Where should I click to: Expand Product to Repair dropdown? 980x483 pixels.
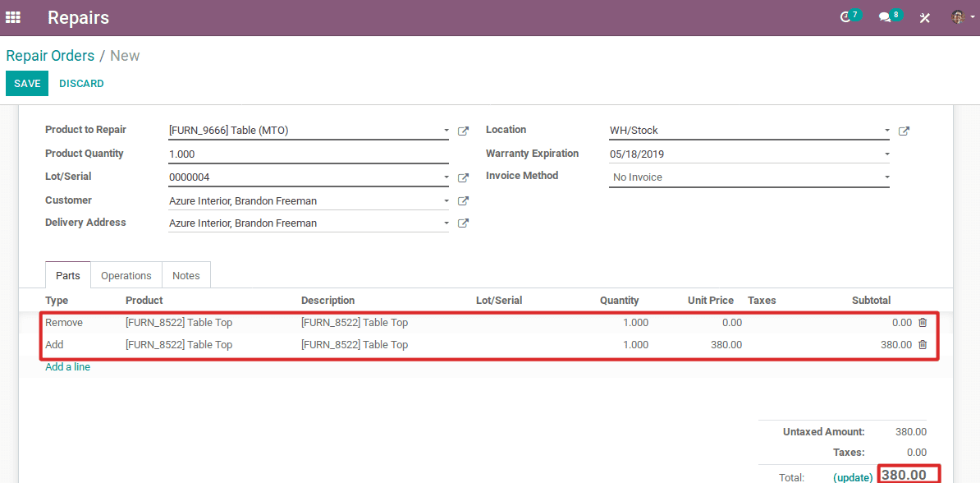446,131
